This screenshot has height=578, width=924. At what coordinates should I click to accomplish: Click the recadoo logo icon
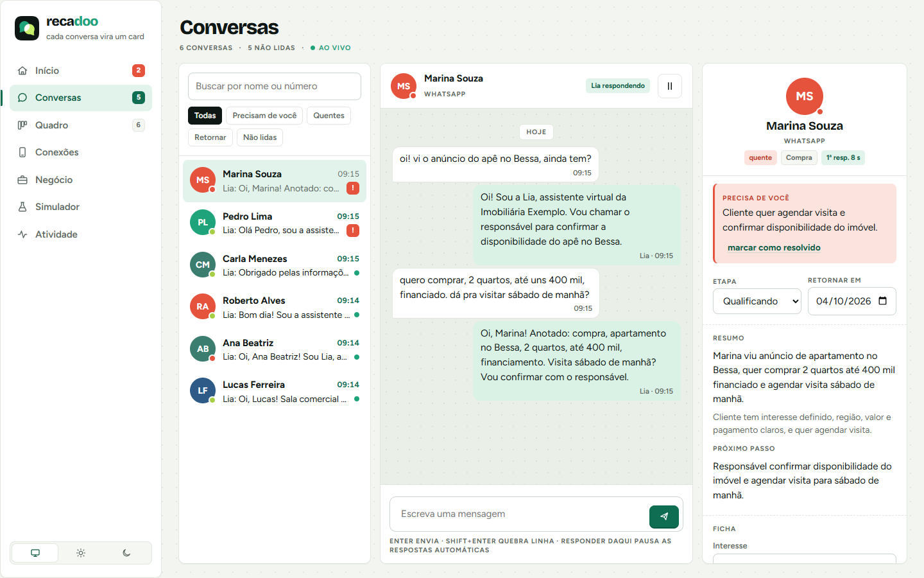pyautogui.click(x=27, y=28)
